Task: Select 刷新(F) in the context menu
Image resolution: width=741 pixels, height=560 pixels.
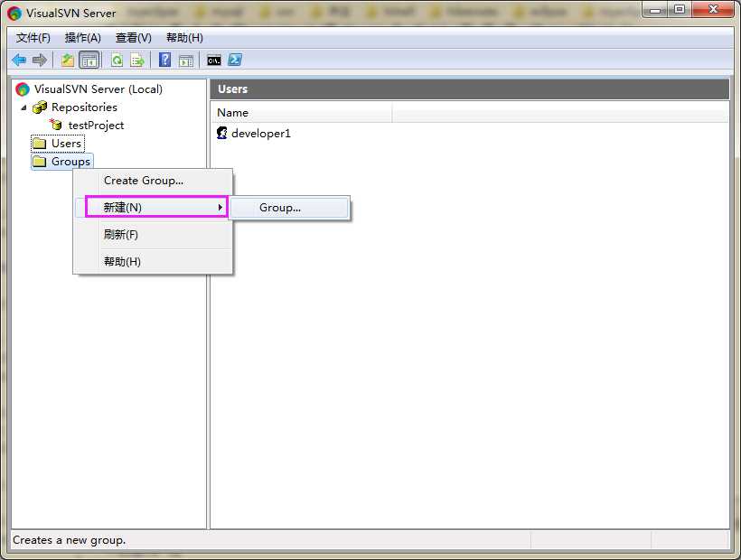Action: coord(153,235)
